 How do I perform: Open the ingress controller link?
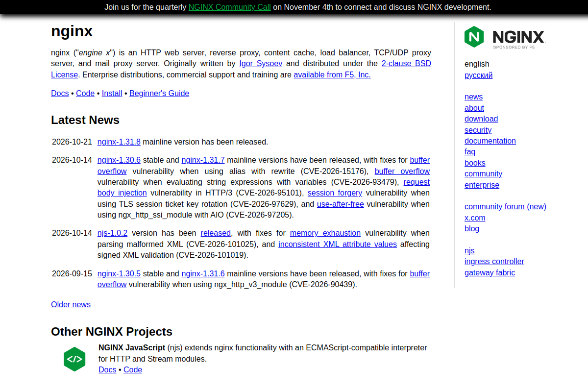click(x=494, y=261)
